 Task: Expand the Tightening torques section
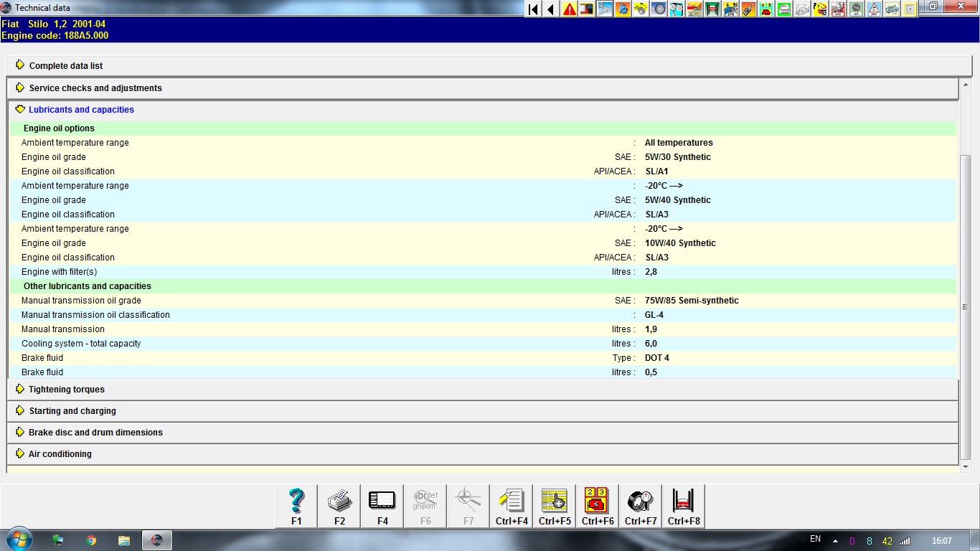[67, 390]
